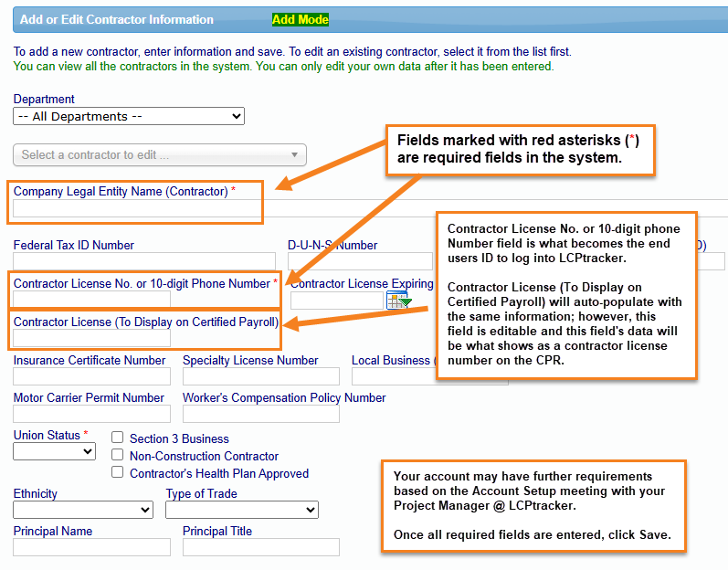Focus Contractor License To Display on Payroll field
This screenshot has height=570, width=728.
coord(92,338)
